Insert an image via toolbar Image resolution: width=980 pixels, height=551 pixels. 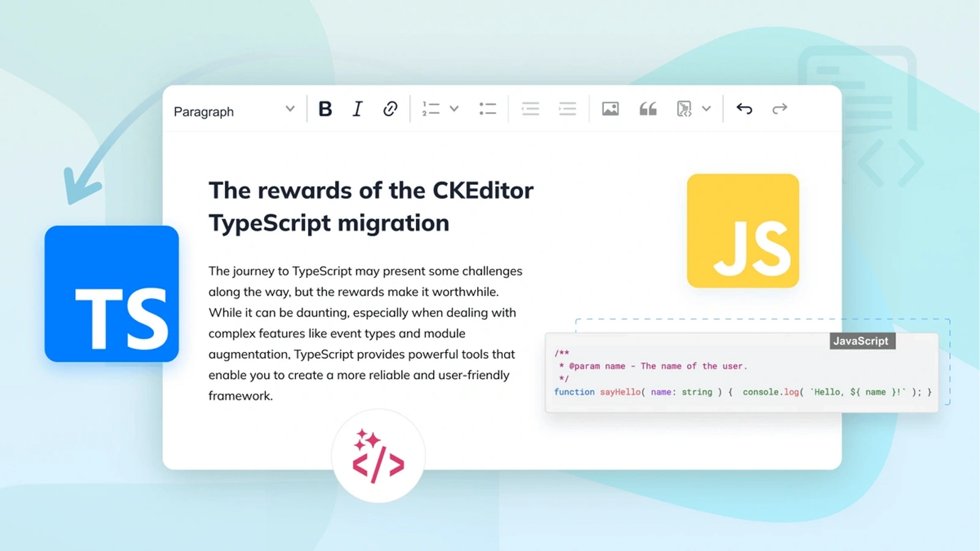(x=610, y=109)
